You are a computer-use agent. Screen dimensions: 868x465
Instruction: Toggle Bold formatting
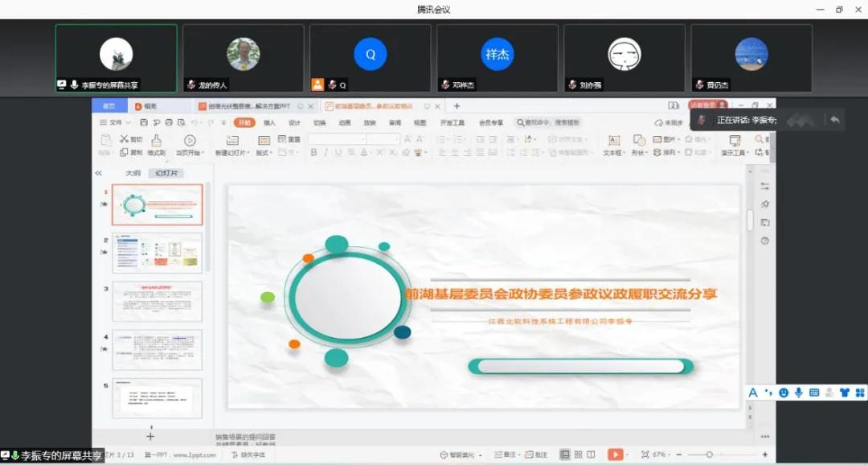click(x=315, y=152)
